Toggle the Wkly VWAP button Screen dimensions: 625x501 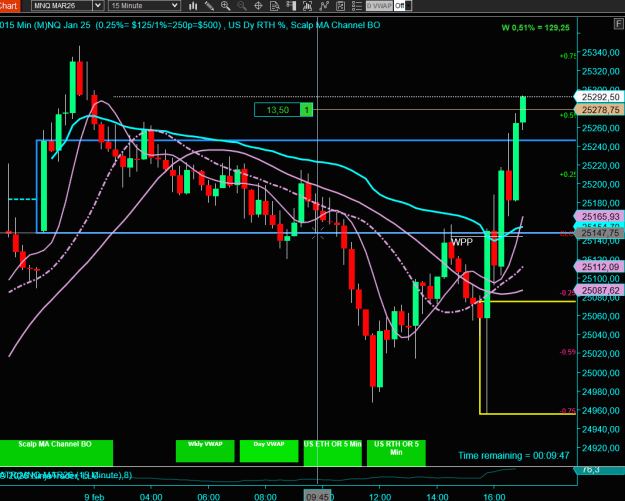pyautogui.click(x=205, y=451)
